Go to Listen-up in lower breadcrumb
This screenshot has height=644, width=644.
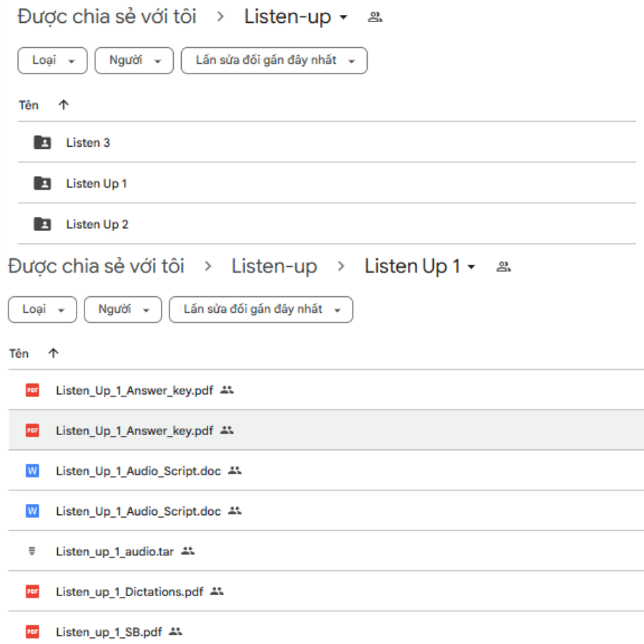[274, 266]
